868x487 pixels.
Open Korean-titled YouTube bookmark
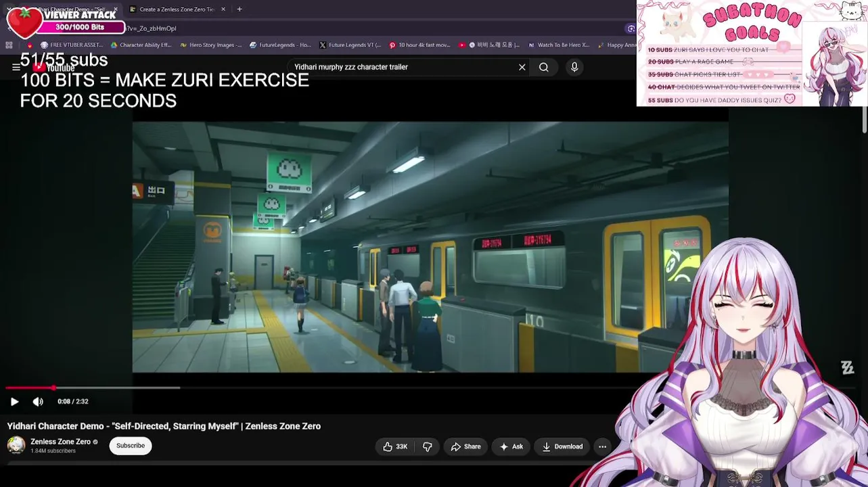(x=489, y=45)
